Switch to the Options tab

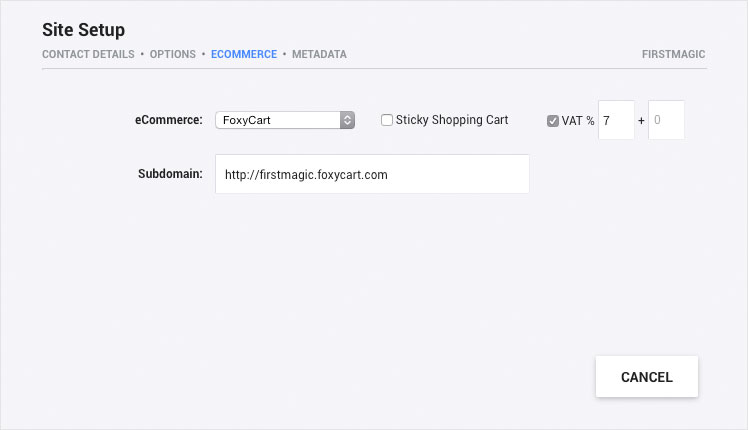coord(173,54)
